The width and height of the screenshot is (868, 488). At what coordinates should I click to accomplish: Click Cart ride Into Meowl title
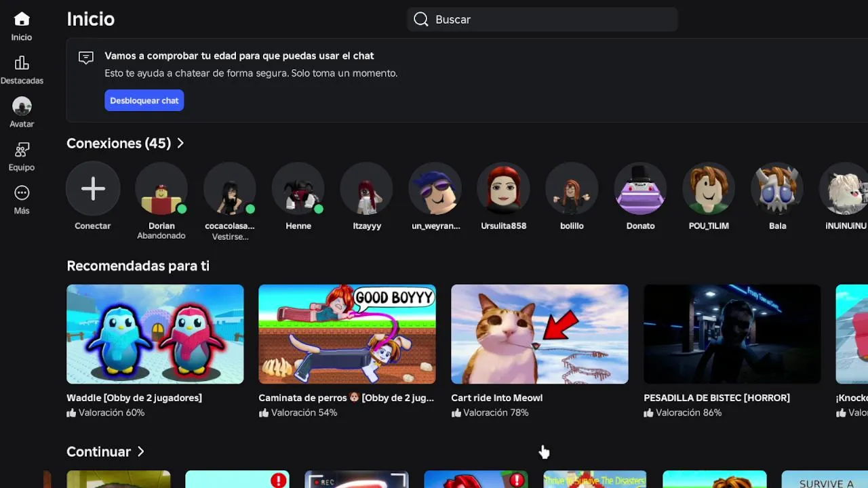pyautogui.click(x=496, y=398)
